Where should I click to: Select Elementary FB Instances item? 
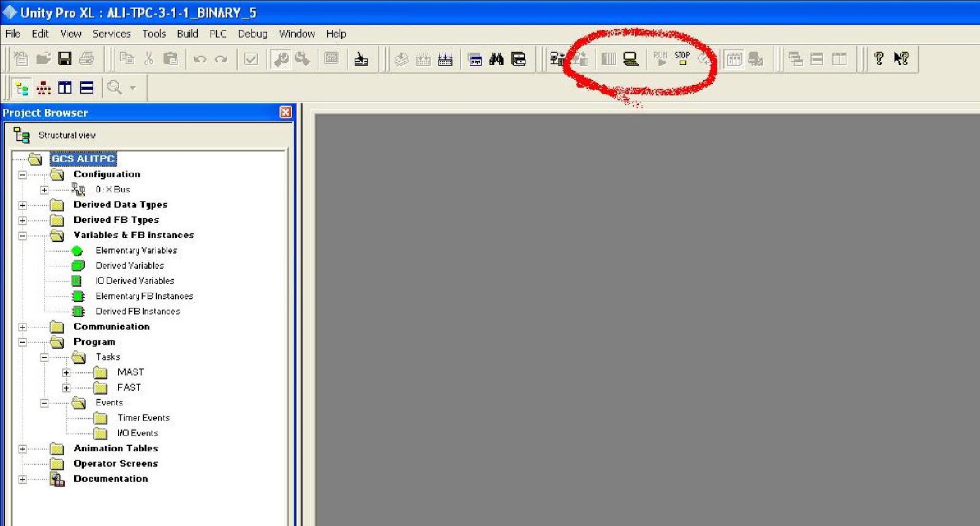[x=145, y=296]
